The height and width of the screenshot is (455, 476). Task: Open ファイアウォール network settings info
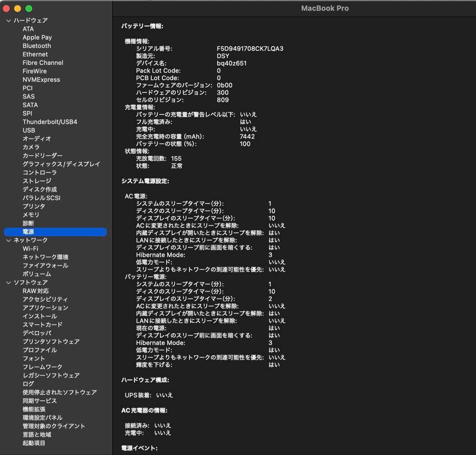[x=45, y=266]
